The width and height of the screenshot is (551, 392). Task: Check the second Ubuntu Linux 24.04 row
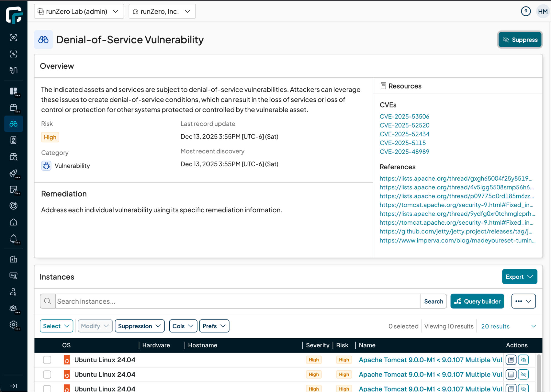pyautogui.click(x=47, y=374)
